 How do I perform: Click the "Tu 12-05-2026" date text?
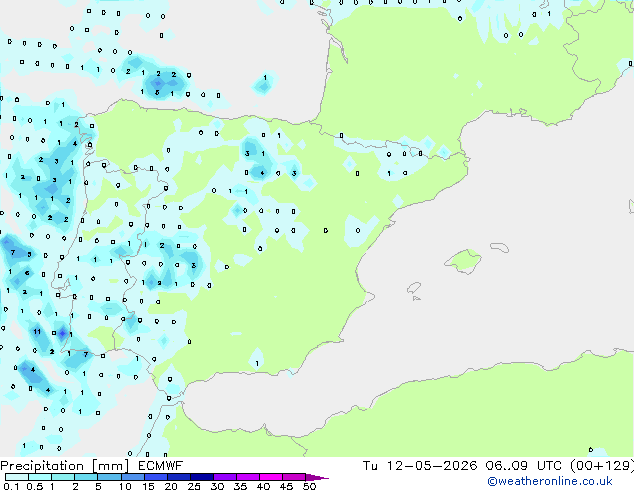(420, 466)
